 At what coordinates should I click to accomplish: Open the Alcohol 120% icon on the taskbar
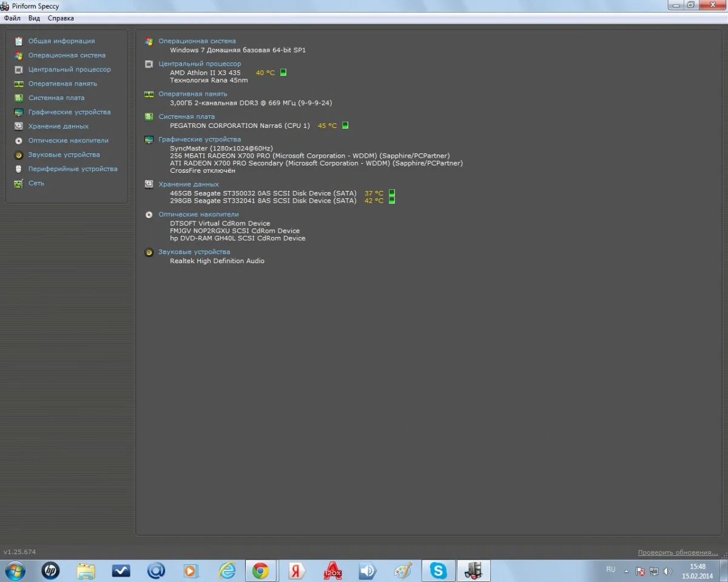[x=332, y=570]
